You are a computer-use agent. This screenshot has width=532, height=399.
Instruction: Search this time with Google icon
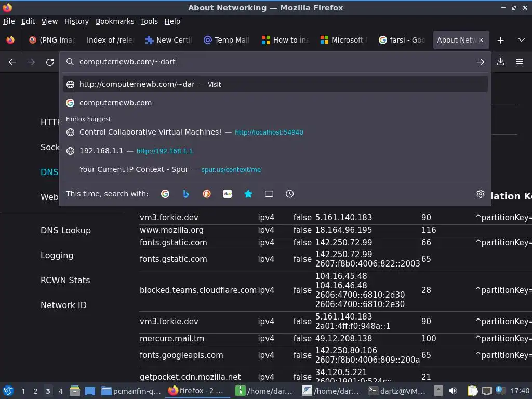165,194
